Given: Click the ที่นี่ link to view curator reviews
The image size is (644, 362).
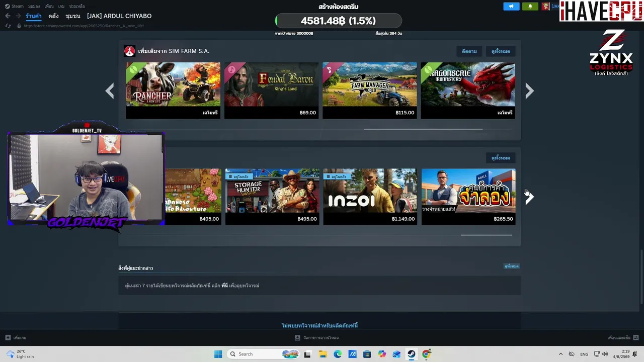Looking at the screenshot, I should (225, 286).
